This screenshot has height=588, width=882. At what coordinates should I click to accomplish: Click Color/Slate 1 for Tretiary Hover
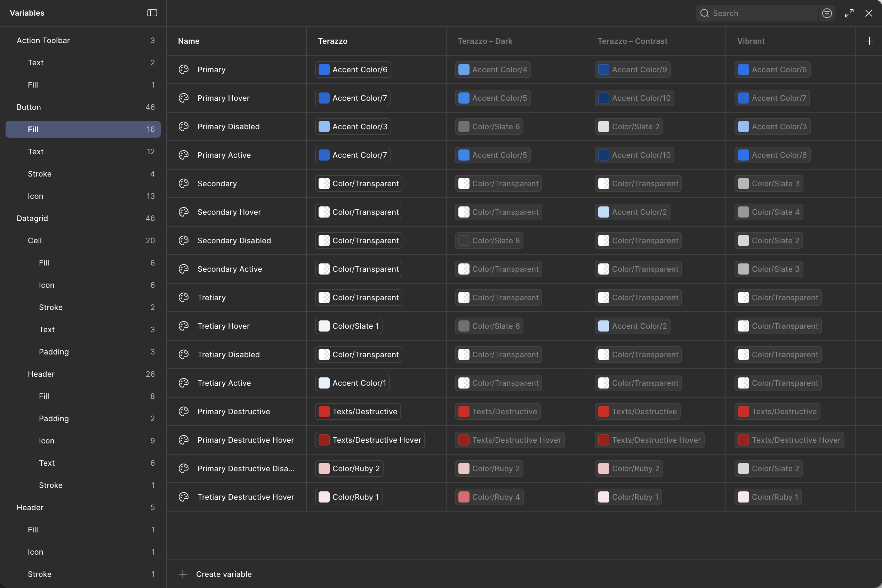(x=349, y=326)
